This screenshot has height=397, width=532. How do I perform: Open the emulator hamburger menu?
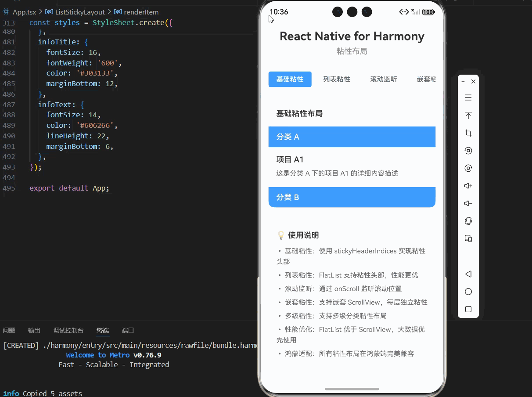(x=468, y=97)
